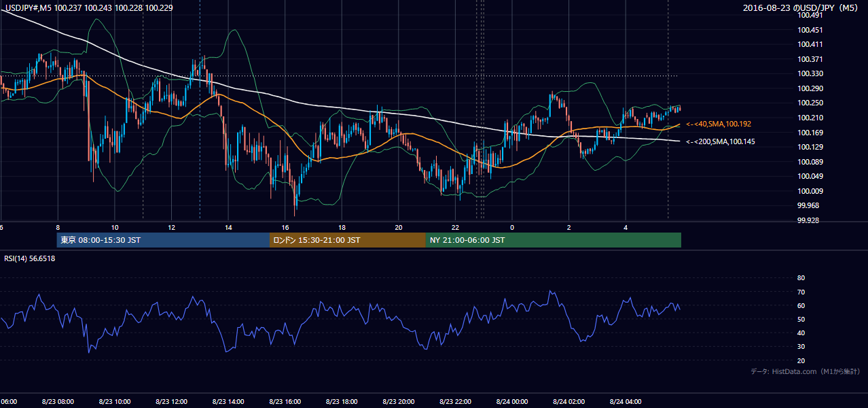Click the 8/24 00:00 date label
Image resolution: width=868 pixels, height=408 pixels.
coord(511,401)
